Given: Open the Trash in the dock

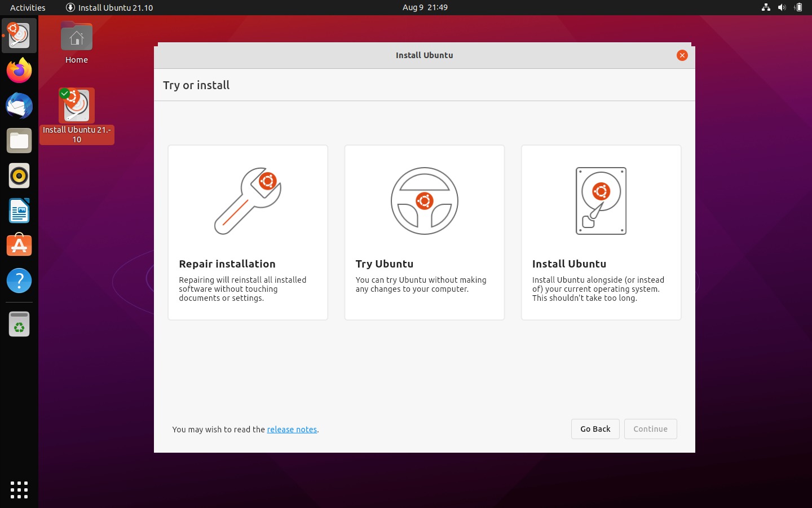Looking at the screenshot, I should pos(19,324).
